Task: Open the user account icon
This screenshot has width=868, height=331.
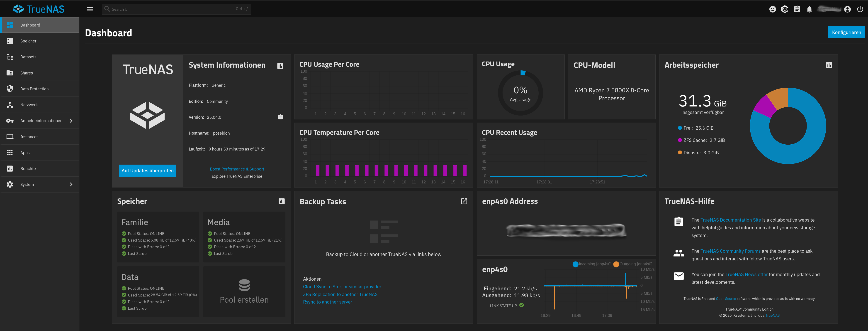Action: click(847, 9)
